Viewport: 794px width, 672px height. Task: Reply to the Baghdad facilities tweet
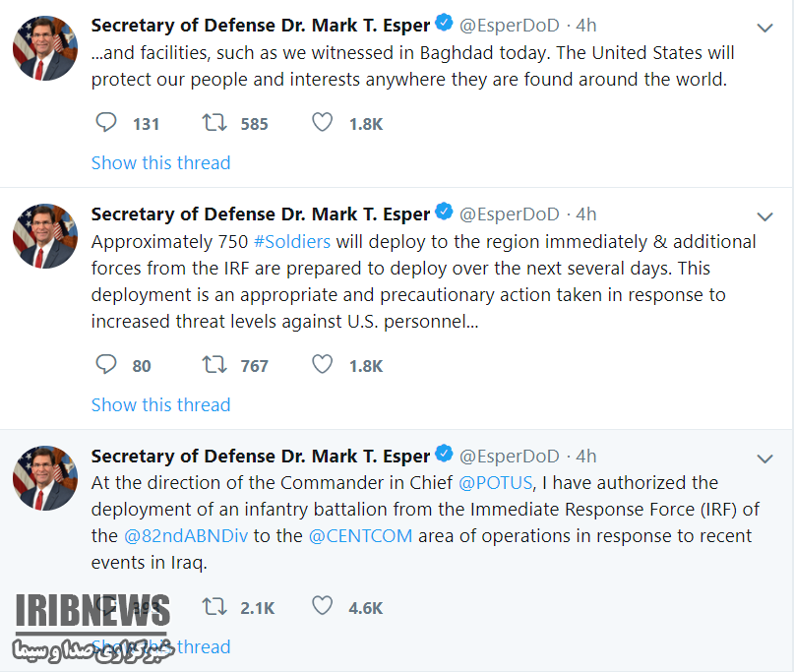click(106, 123)
